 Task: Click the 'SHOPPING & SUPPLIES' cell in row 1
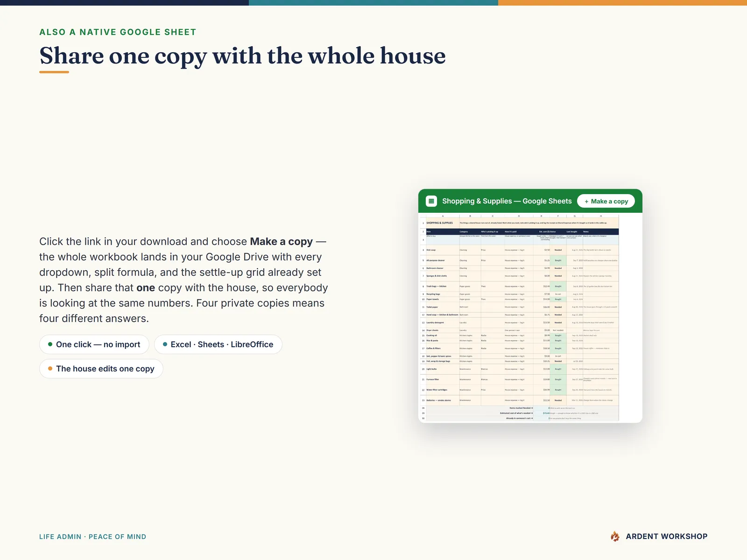pos(442,223)
